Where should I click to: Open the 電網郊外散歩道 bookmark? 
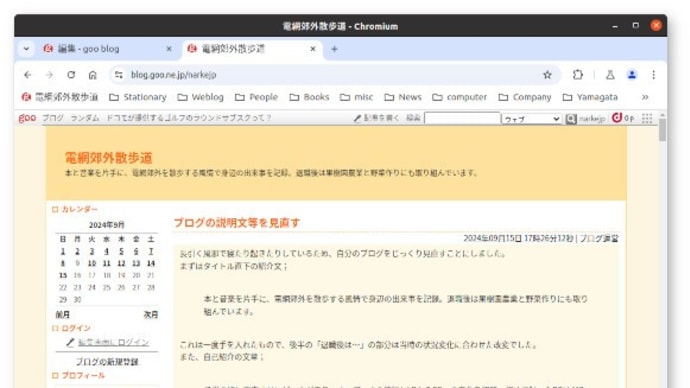[60, 97]
